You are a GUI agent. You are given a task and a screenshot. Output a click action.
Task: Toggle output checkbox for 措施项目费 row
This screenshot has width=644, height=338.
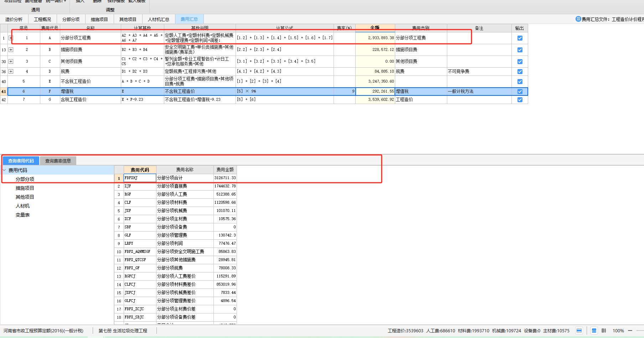click(x=520, y=50)
